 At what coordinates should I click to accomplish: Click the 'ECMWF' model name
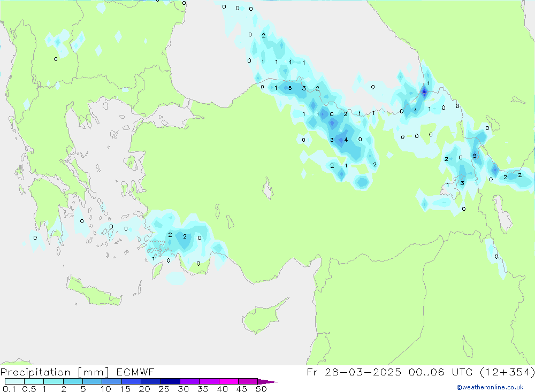[135, 372]
